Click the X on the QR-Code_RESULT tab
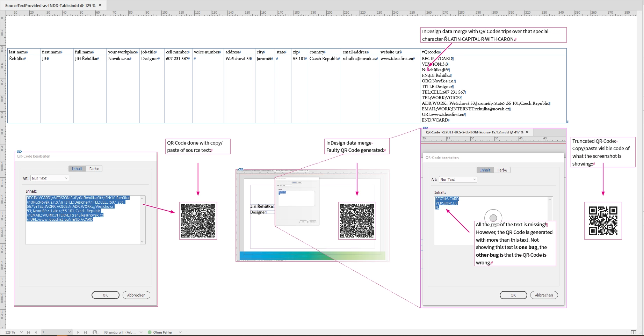Screen dimensions: 644x336 click(527, 132)
